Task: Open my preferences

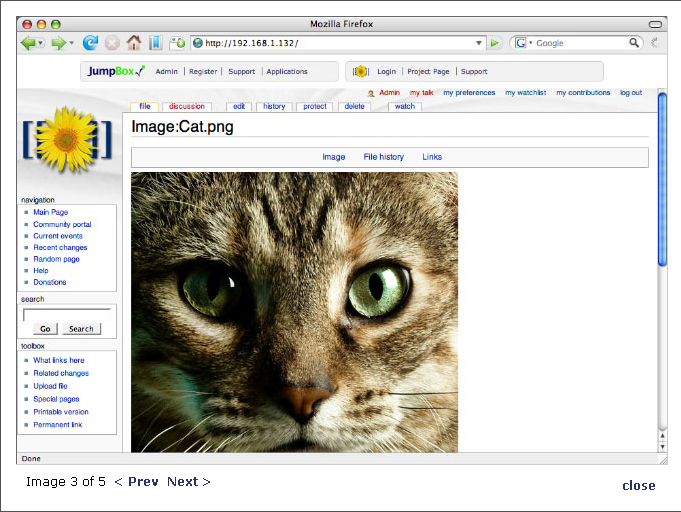Action: pyautogui.click(x=469, y=92)
